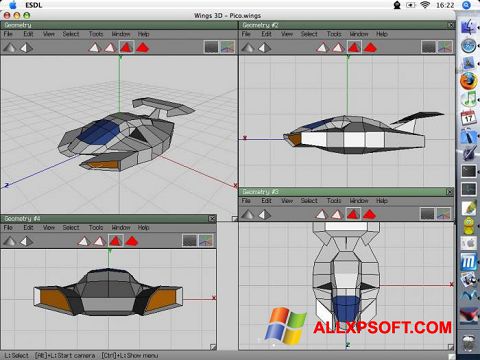Toggle ground plane and axes in Geometry #2

(445, 47)
